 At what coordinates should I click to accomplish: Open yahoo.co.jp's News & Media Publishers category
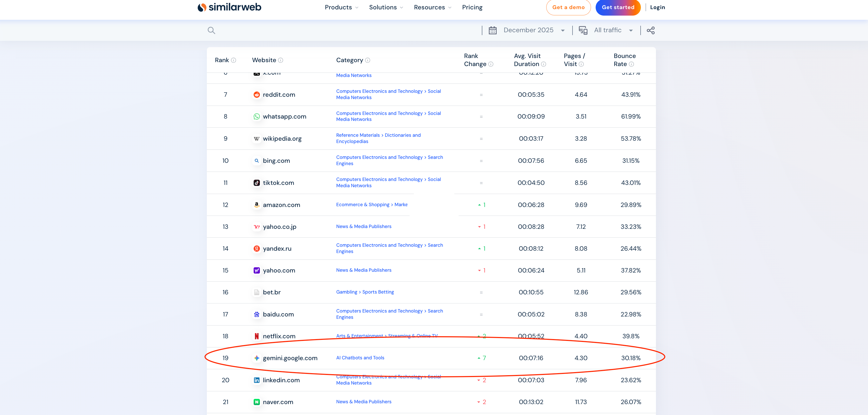pos(364,226)
